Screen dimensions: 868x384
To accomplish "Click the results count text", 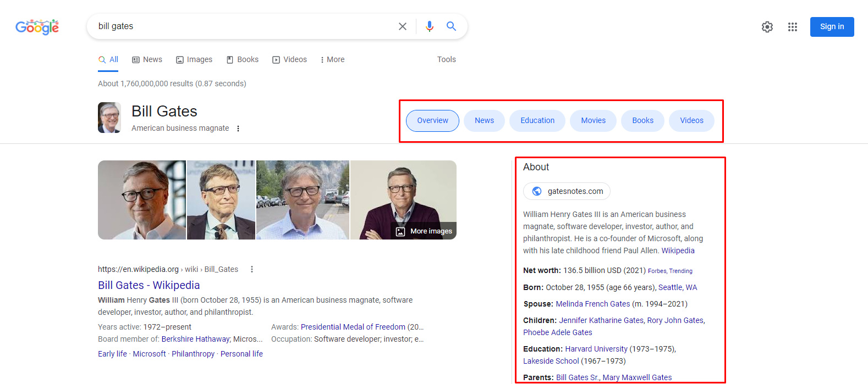I will tap(172, 84).
